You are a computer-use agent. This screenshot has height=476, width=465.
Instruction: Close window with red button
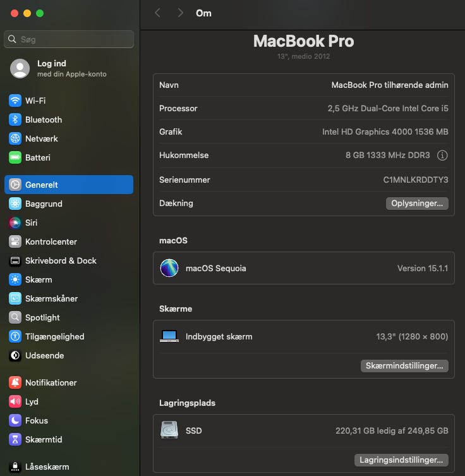[x=15, y=13]
